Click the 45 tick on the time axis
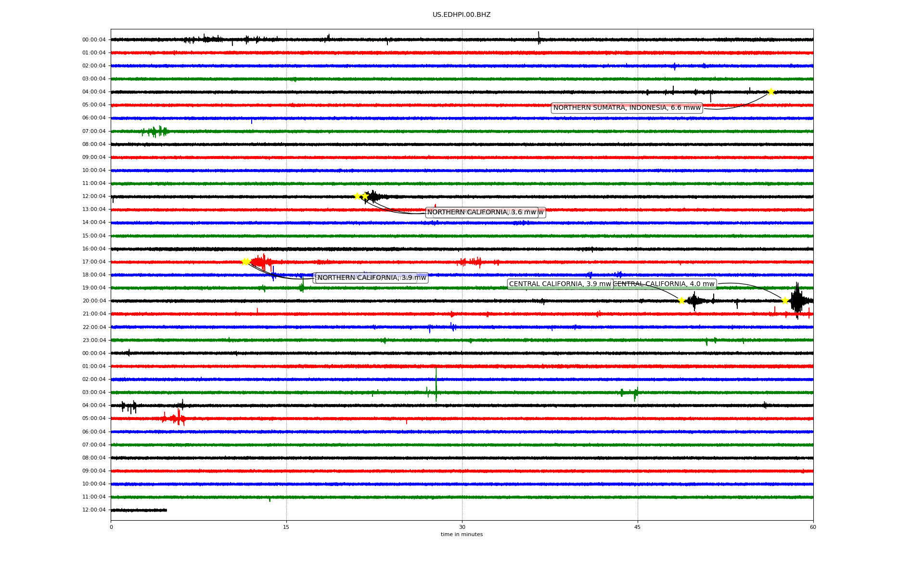Screen dimensions: 924x578 coord(638,527)
